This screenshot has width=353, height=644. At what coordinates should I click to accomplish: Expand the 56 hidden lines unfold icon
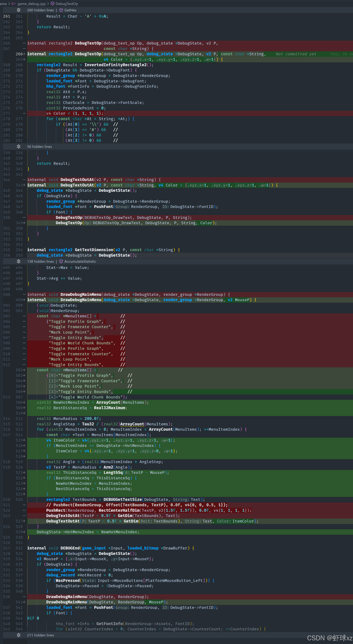coord(19,146)
